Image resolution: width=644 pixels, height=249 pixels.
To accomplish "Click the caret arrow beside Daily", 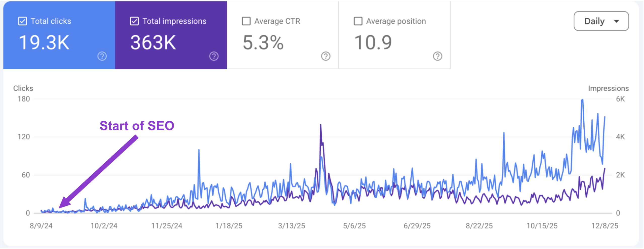I will coord(617,21).
